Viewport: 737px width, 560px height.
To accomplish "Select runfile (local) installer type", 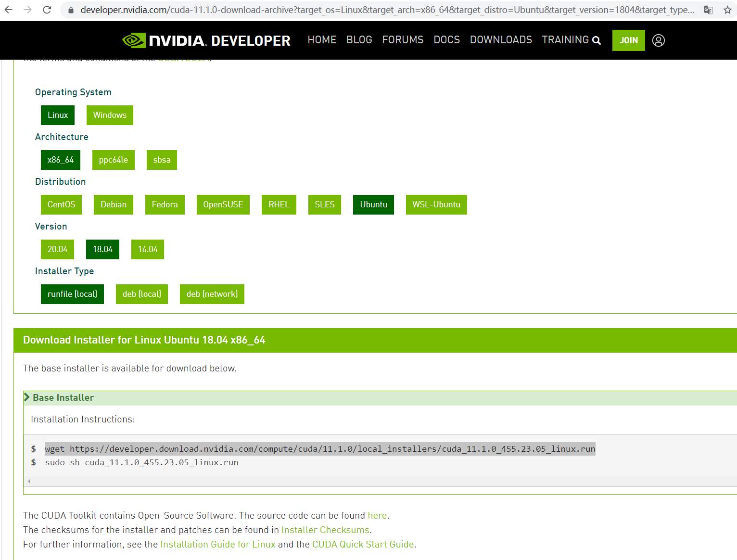I will 72,294.
